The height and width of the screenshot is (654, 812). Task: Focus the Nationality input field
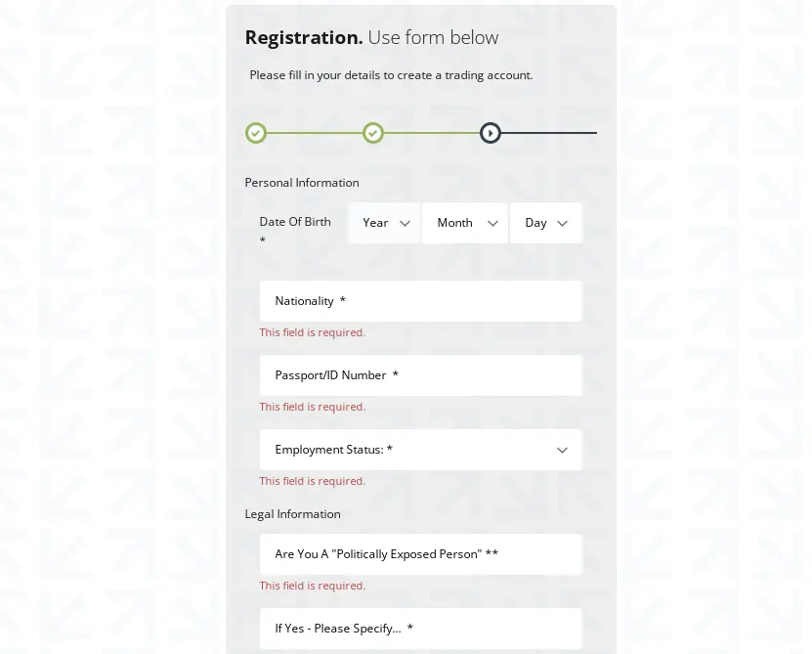click(x=420, y=301)
